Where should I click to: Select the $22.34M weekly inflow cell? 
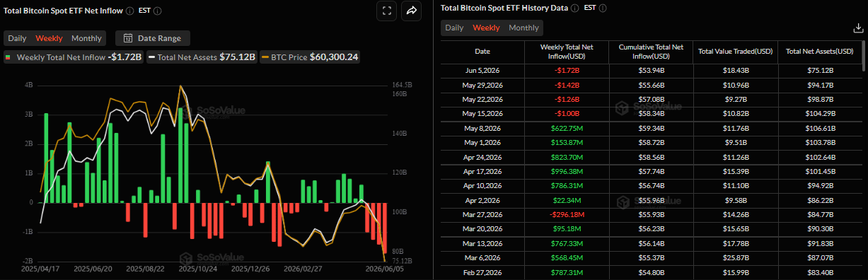click(x=566, y=201)
